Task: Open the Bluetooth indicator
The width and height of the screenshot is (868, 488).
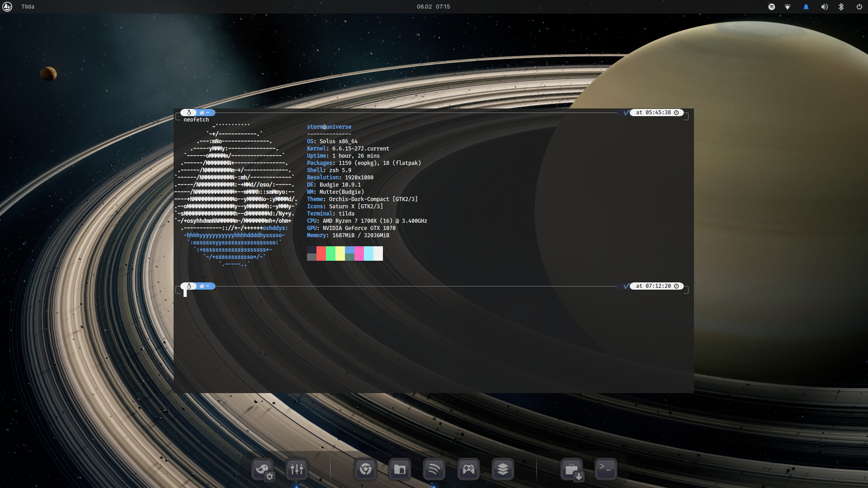Action: 841,7
